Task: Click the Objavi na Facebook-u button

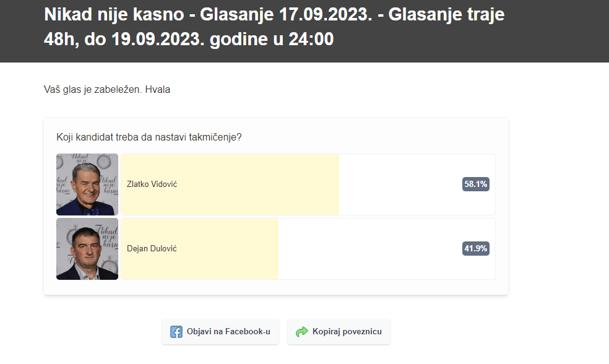Action: tap(220, 332)
